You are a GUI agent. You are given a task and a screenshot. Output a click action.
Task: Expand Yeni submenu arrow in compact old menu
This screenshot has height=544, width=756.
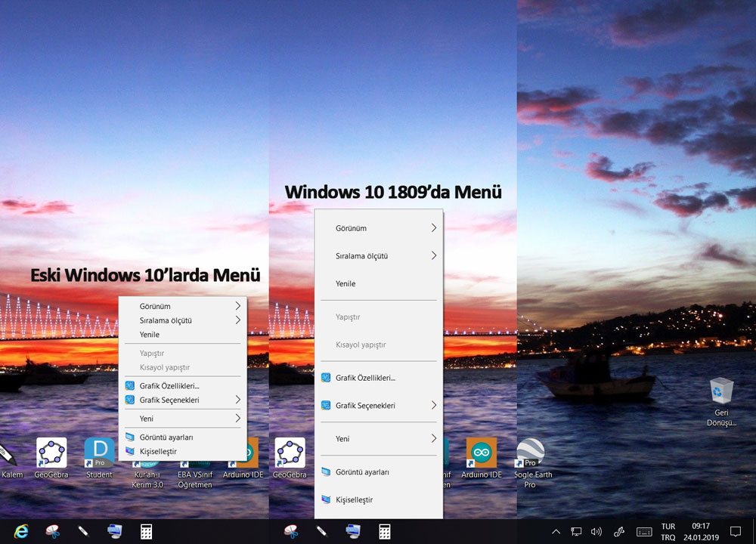tap(237, 419)
